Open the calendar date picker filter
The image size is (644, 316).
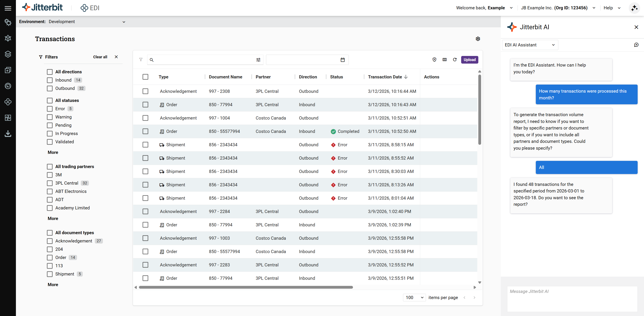tap(343, 60)
